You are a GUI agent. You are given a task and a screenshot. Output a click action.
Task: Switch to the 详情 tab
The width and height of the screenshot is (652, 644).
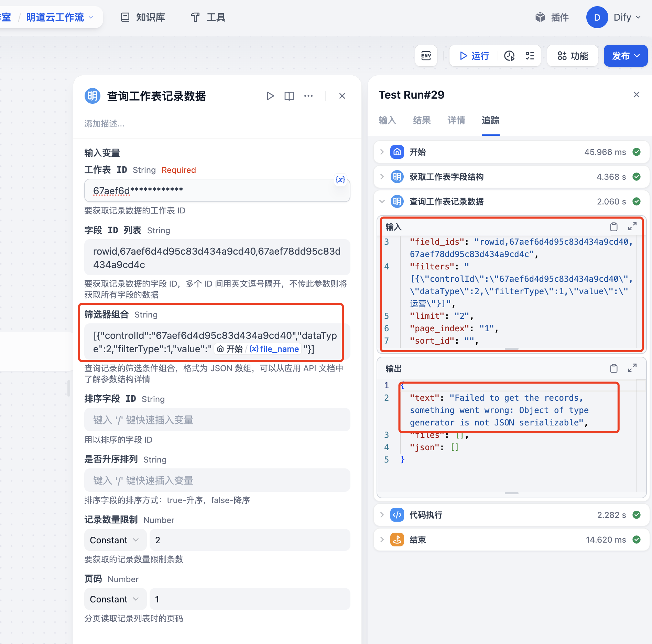[x=456, y=120]
